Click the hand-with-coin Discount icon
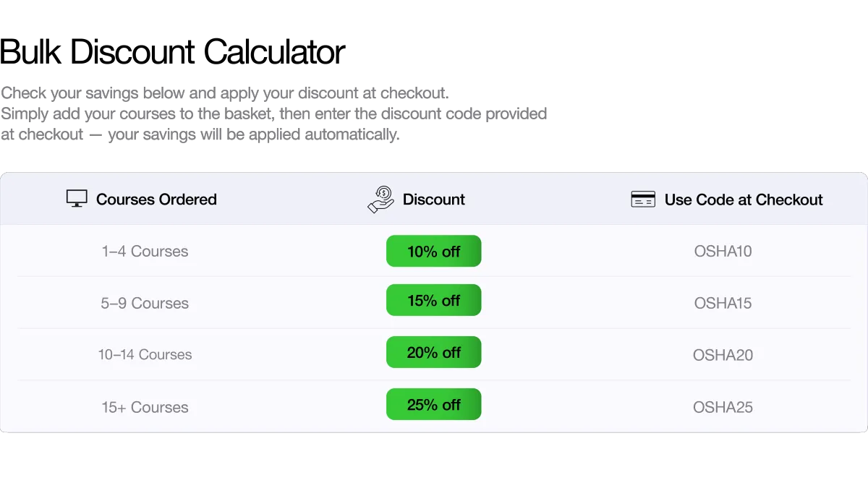The height and width of the screenshot is (488, 868). point(380,200)
